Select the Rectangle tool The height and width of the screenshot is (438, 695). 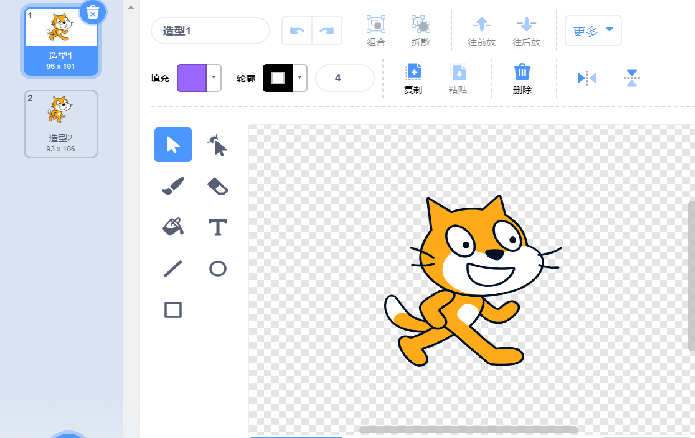[x=172, y=310]
